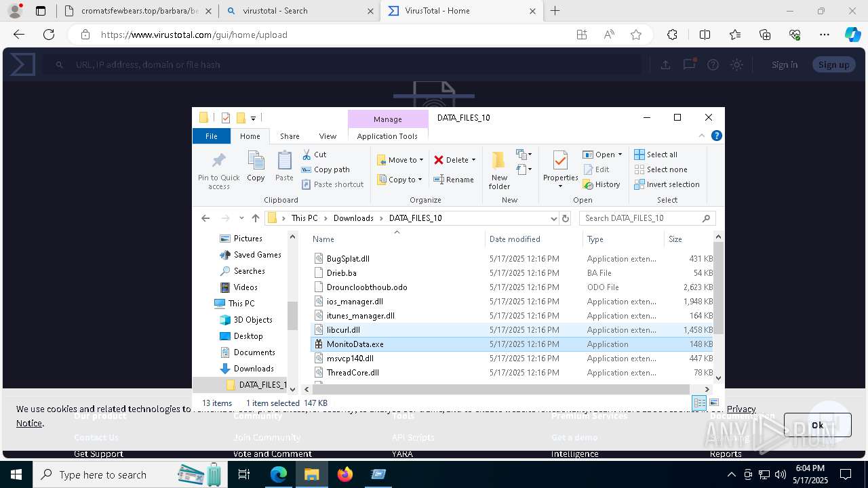This screenshot has width=868, height=488.
Task: Click This PC in breadcrumb path
Action: (x=304, y=218)
